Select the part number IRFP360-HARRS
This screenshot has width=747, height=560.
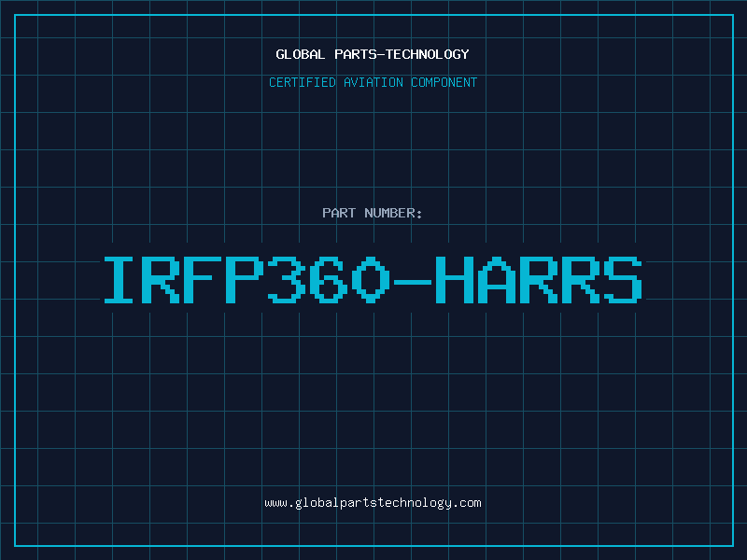click(373, 280)
